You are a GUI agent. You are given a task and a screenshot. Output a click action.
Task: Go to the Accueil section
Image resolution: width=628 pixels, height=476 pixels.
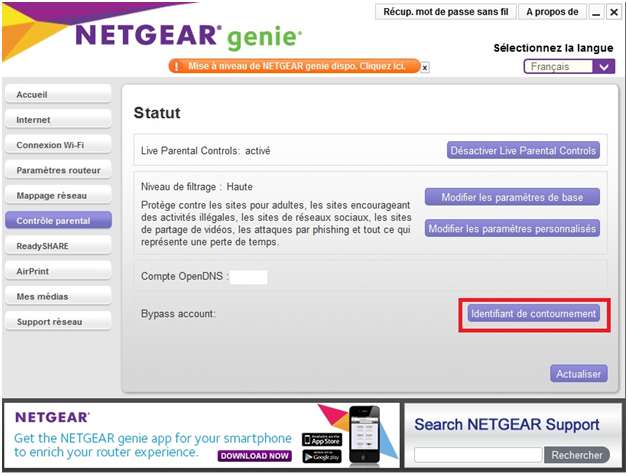(58, 95)
